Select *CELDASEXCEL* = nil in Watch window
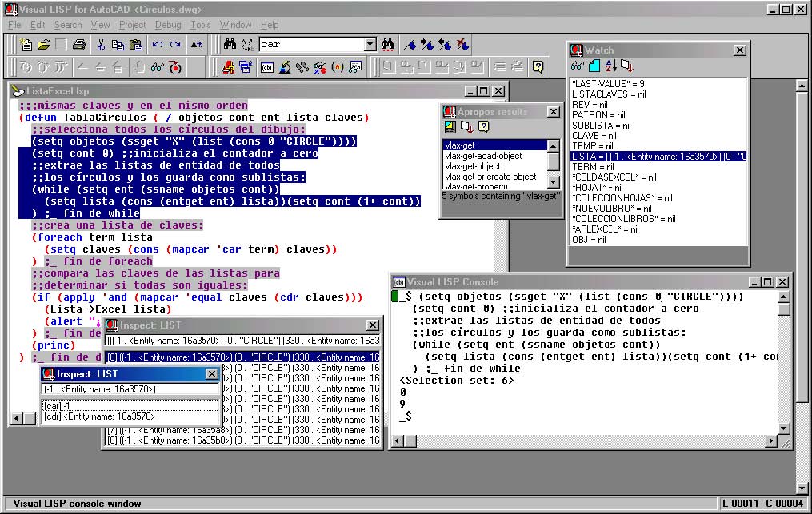This screenshot has height=514, width=812. click(x=658, y=177)
